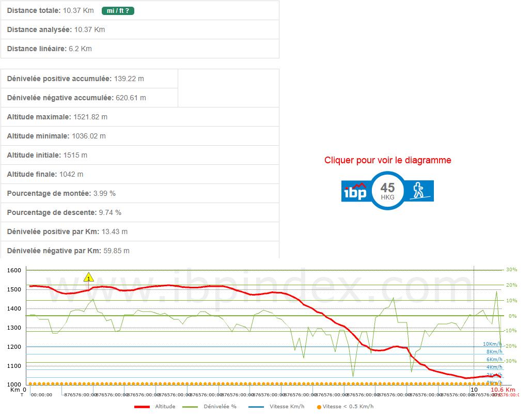532x417 pixels.
Task: Toggle the Vitesse Km/h legend entry
Action: pyautogui.click(x=287, y=407)
